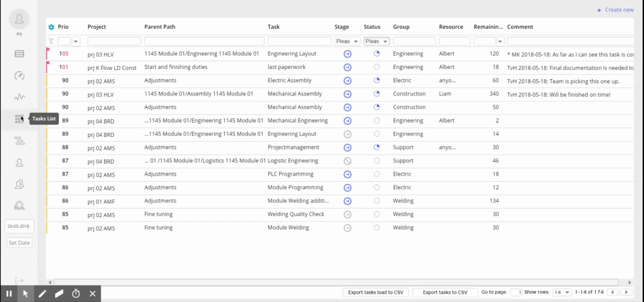Click the column settings gear next to Prio

(51, 27)
